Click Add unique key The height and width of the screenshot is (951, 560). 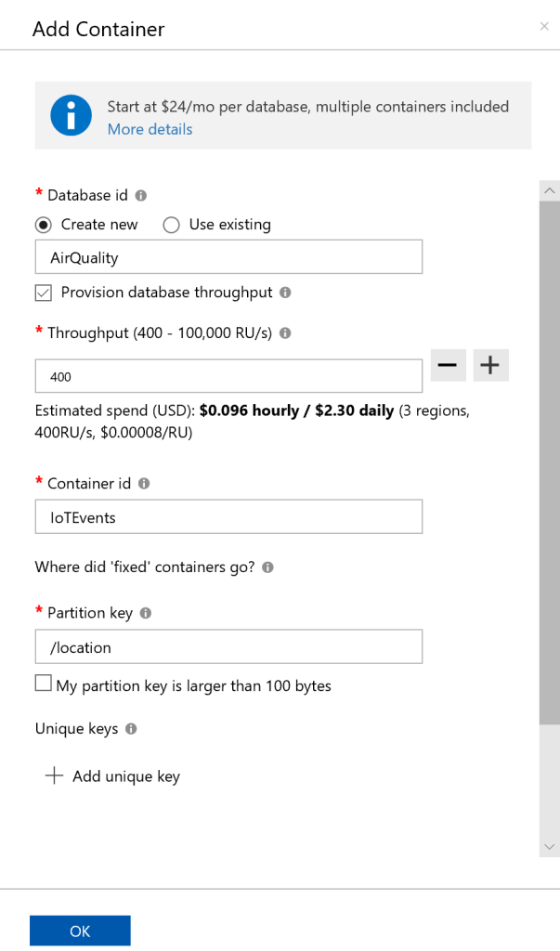click(113, 776)
